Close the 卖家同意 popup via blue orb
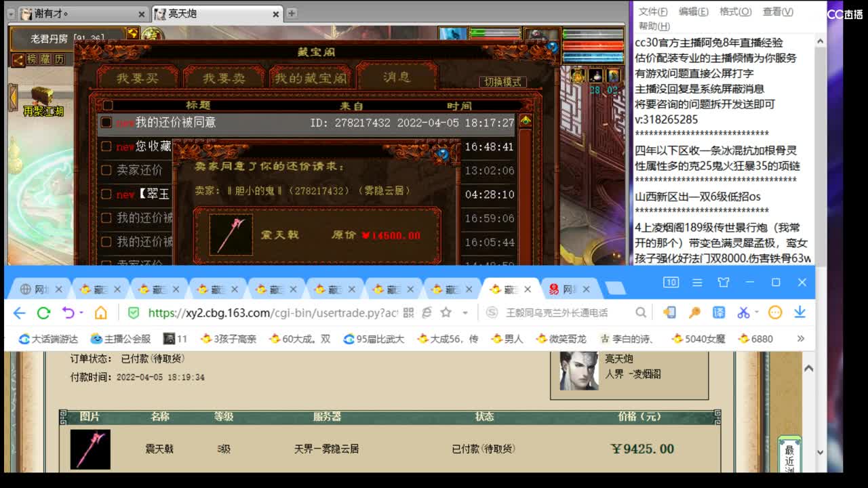The width and height of the screenshot is (868, 488). click(443, 154)
